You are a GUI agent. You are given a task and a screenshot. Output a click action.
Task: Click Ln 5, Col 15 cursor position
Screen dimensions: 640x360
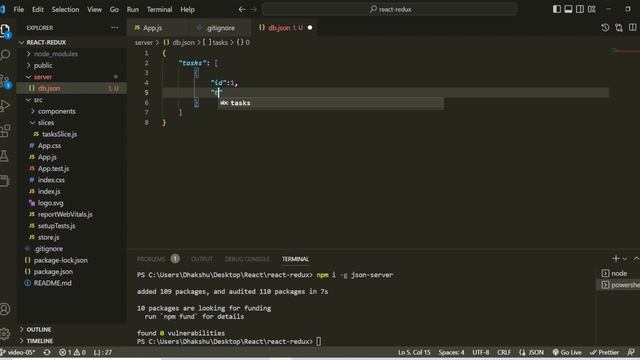(414, 352)
